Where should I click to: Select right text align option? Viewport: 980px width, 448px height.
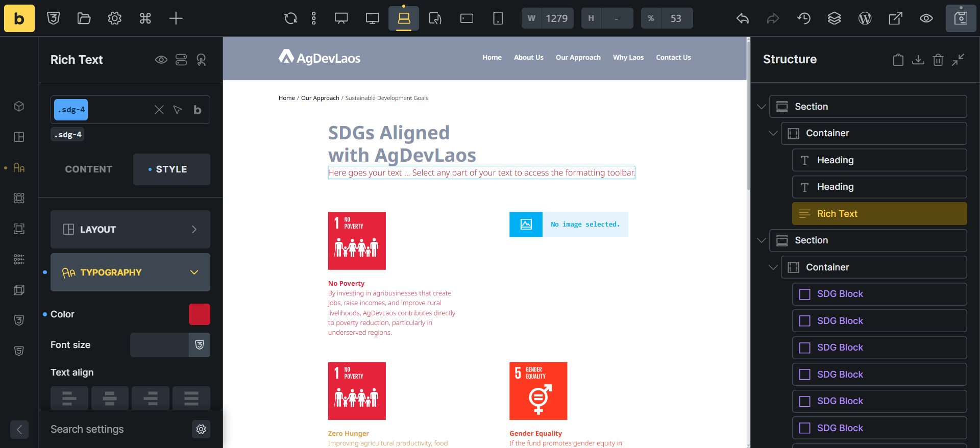pyautogui.click(x=151, y=398)
